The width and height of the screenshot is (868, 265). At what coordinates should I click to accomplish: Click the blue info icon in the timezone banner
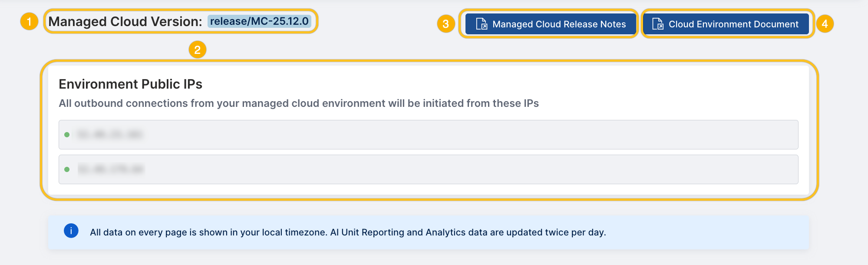pos(71,231)
